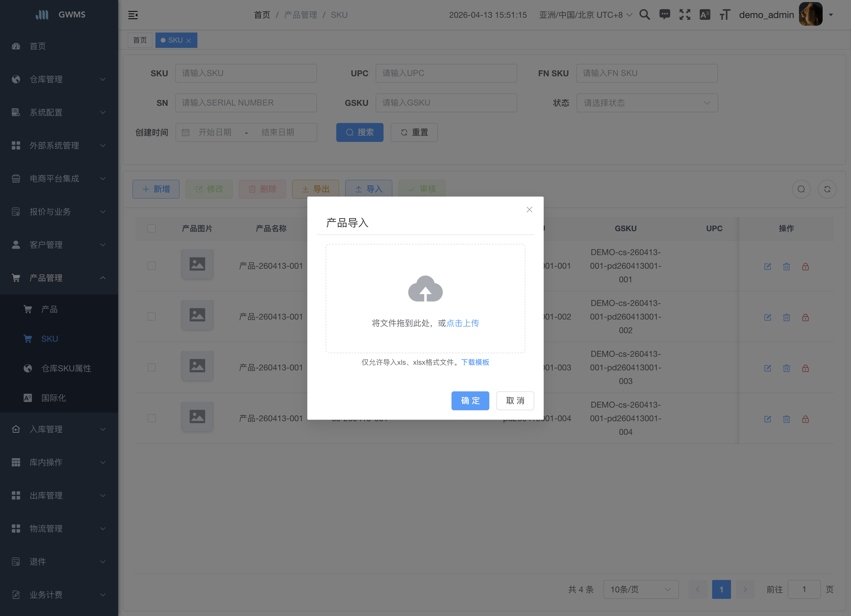Click the 导入 import button
The height and width of the screenshot is (616, 851).
click(368, 189)
